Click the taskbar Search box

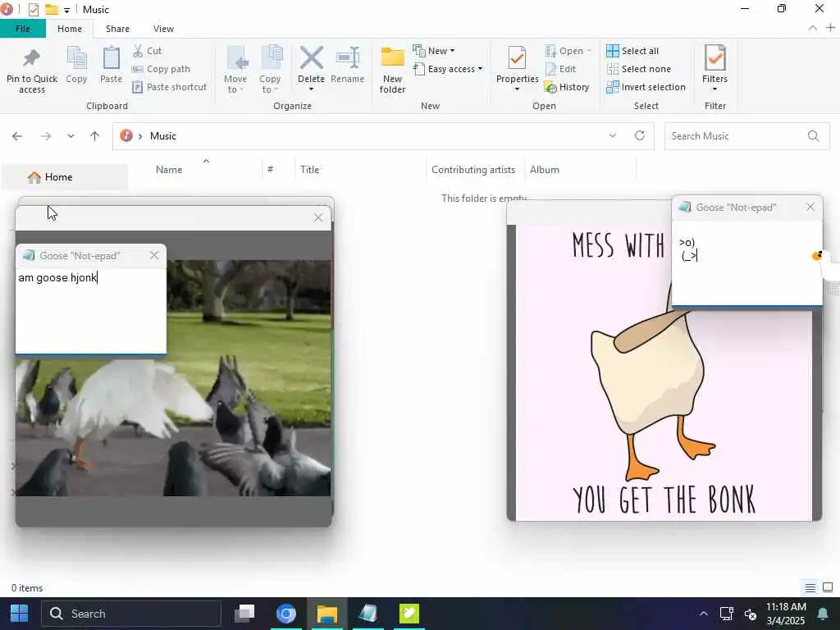coord(132,614)
